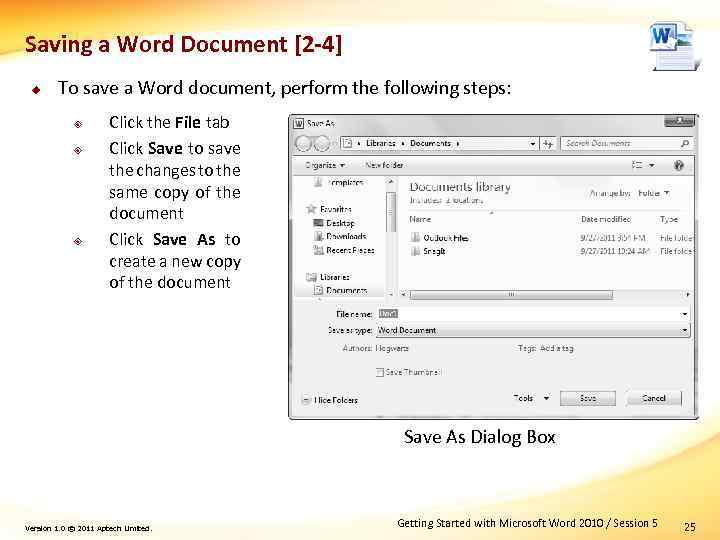The width and height of the screenshot is (720, 540).
Task: Sort by the Name column header
Action: tap(420, 219)
